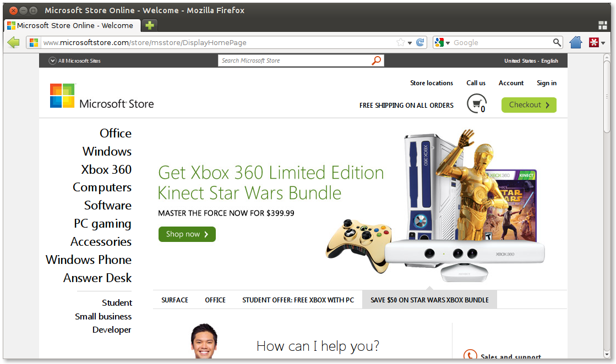Viewport: 616px width, 364px height.
Task: Click the orange Microsoft Store search icon
Action: [x=376, y=60]
